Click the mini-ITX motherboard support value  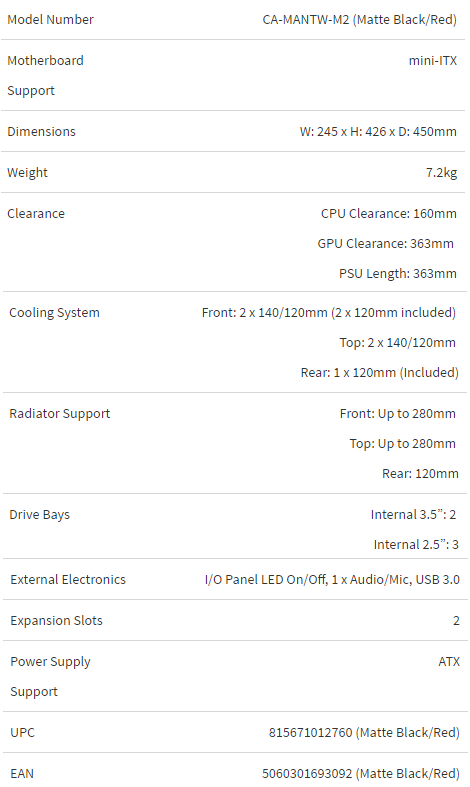(433, 61)
